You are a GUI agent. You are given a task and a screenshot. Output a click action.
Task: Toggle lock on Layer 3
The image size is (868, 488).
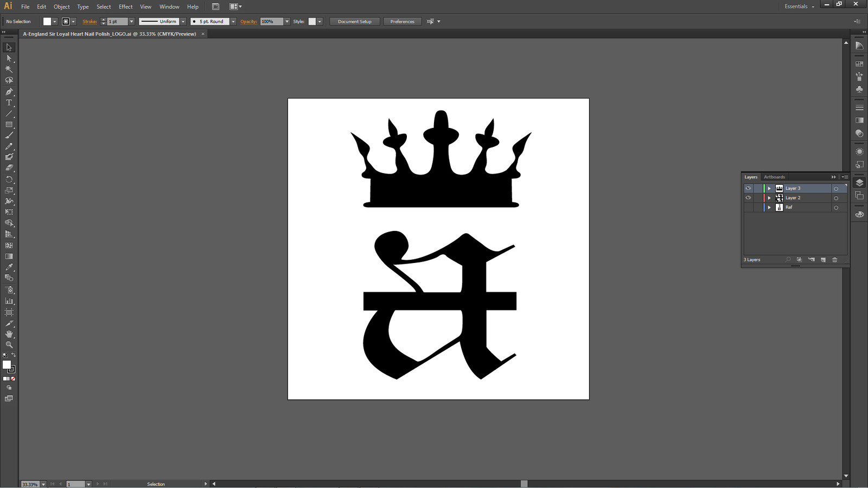[x=757, y=188]
